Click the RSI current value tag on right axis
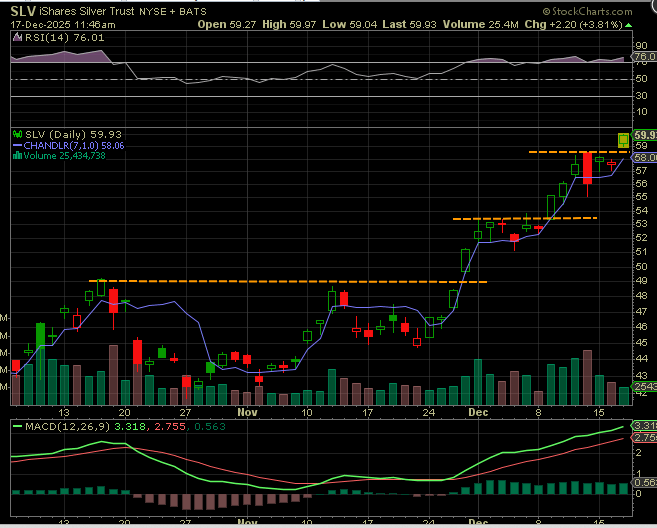Image resolution: width=657 pixels, height=528 pixels. pyautogui.click(x=645, y=56)
